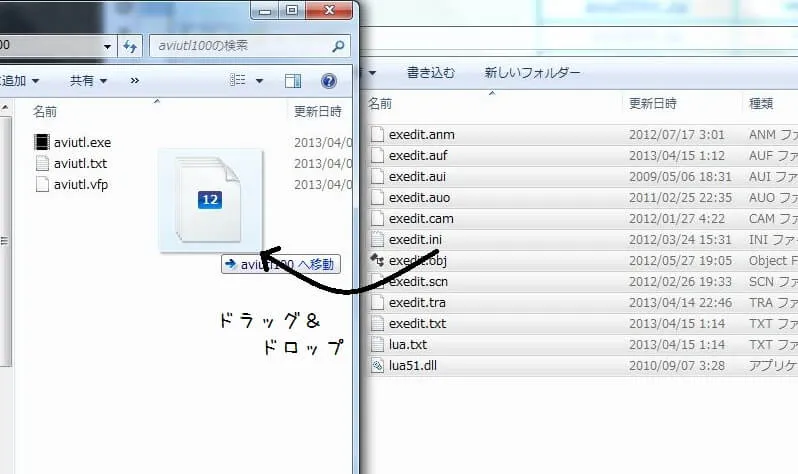
Task: Open the address bar history dropdown
Action: pyautogui.click(x=107, y=47)
